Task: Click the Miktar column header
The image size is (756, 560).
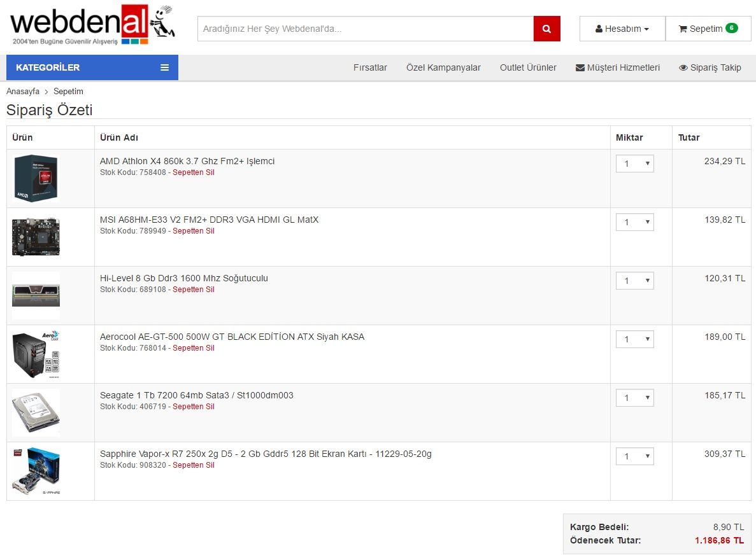Action: 629,138
